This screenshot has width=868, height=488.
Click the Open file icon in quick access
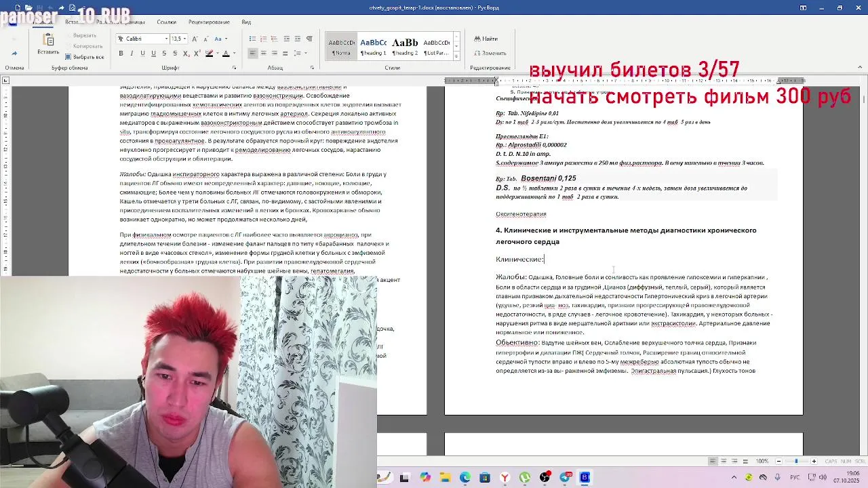tap(28, 7)
